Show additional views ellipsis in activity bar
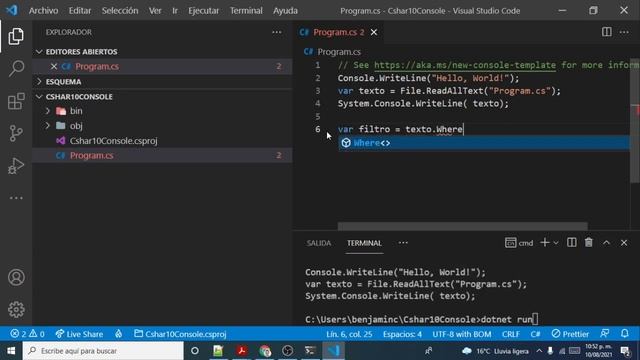Screen dimensions: 640x360 pos(16,198)
